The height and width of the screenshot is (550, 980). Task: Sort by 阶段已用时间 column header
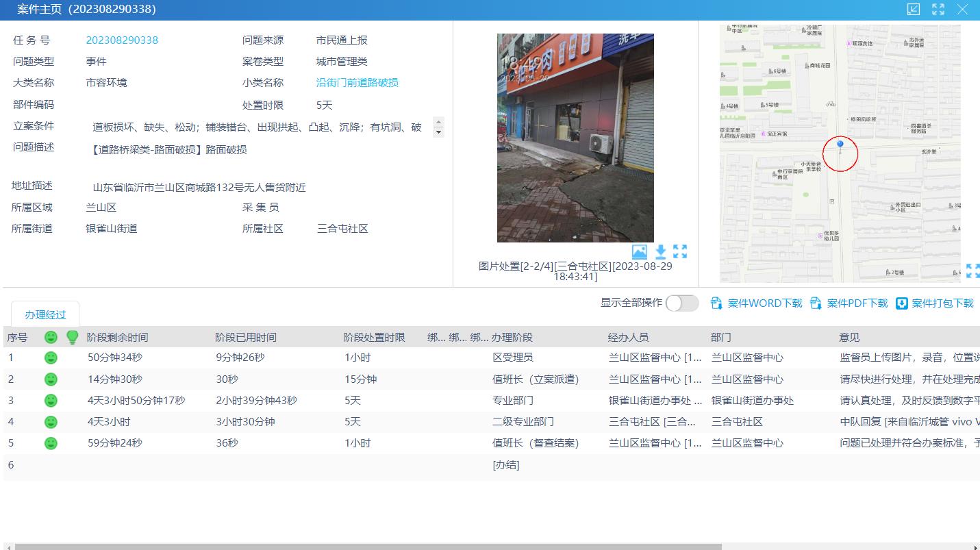click(x=246, y=337)
